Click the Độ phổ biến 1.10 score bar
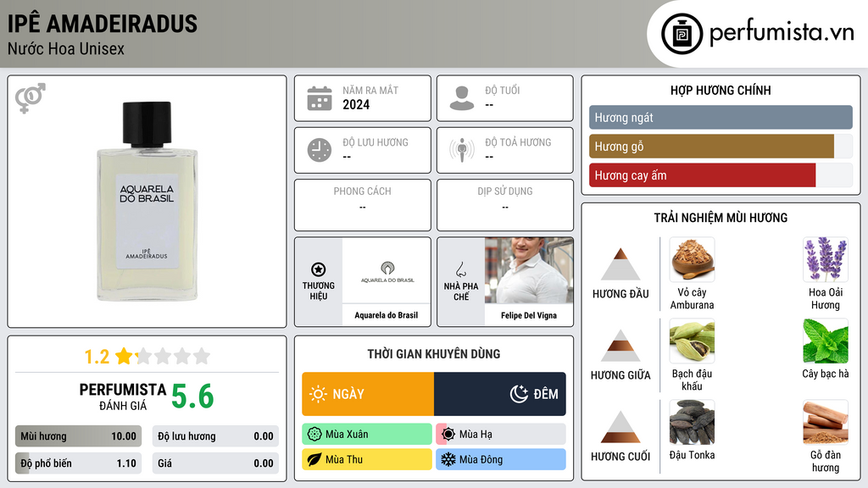868x488 pixels. [78, 463]
